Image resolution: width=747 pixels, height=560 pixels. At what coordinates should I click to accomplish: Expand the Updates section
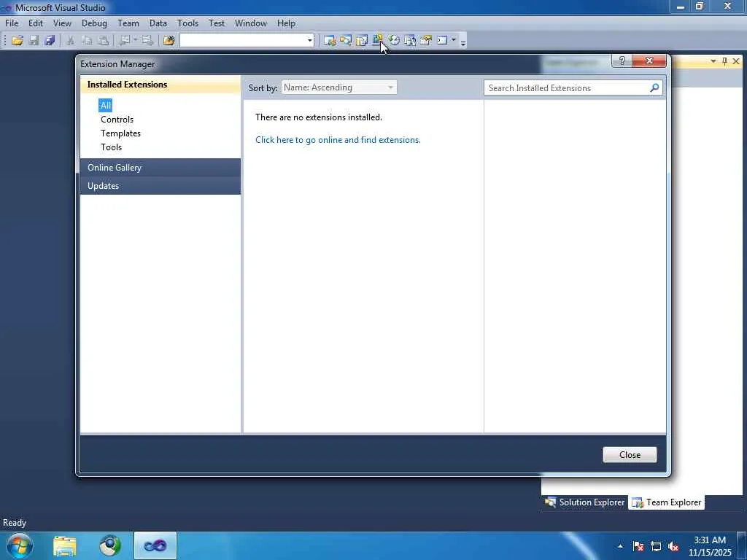coord(160,186)
